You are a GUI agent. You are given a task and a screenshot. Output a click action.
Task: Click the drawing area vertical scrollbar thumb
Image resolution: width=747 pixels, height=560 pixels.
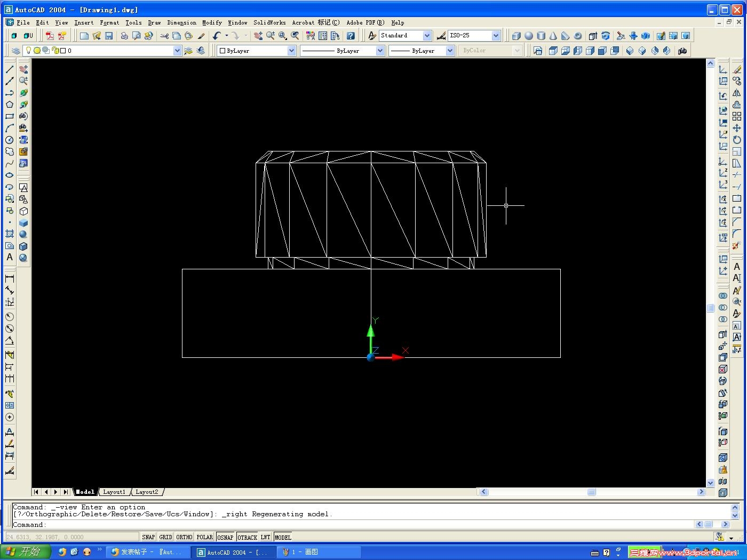point(710,308)
